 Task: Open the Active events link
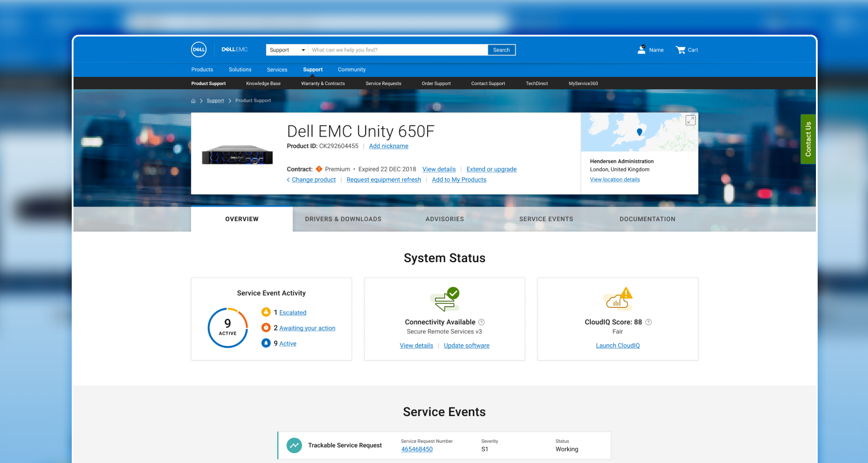point(288,344)
